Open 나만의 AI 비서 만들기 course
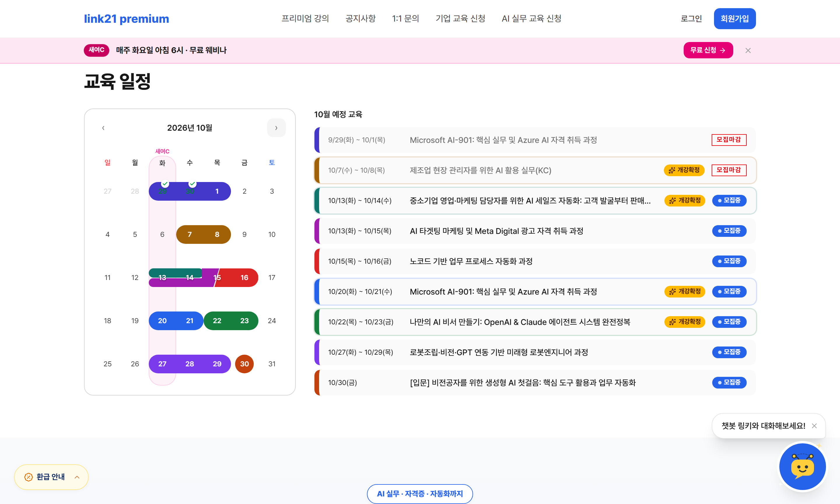The image size is (840, 504). point(535,322)
